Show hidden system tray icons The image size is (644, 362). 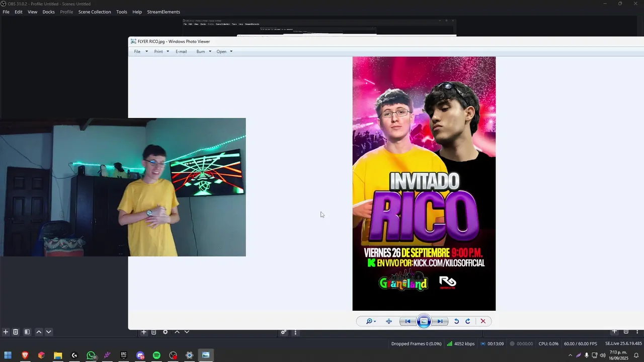point(570,355)
